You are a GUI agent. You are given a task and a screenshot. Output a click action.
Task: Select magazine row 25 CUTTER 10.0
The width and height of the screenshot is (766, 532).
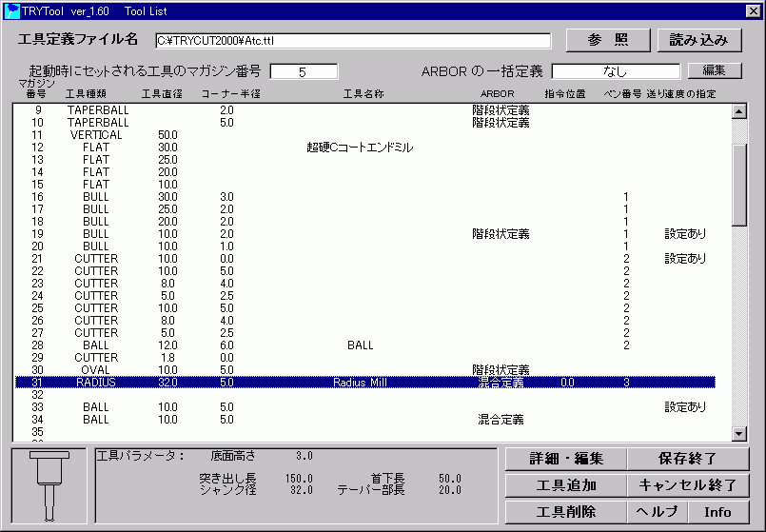[x=365, y=308]
